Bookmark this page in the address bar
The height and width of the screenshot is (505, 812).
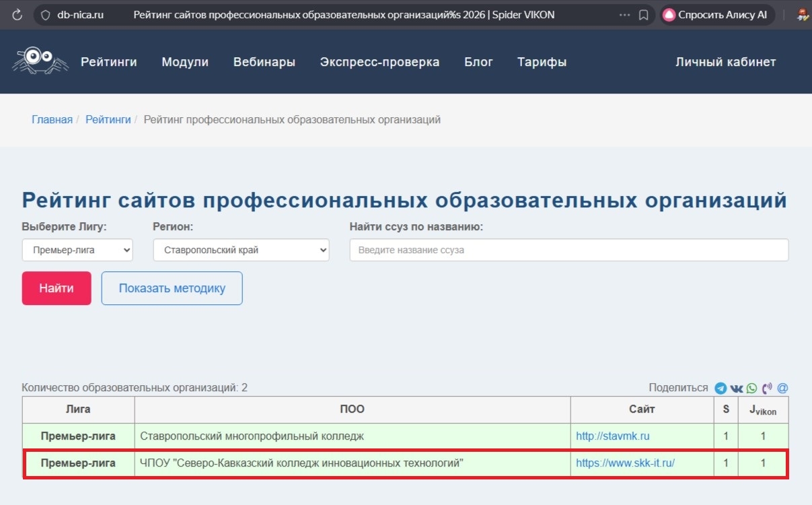(x=643, y=15)
